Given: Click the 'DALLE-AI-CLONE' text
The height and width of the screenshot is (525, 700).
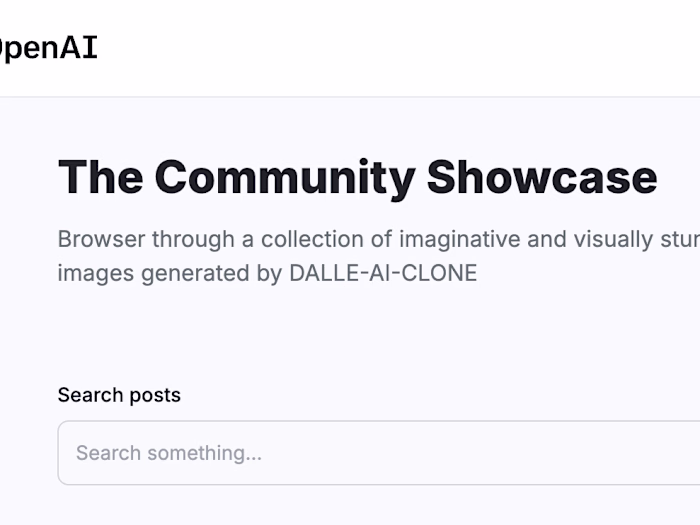Looking at the screenshot, I should [383, 272].
